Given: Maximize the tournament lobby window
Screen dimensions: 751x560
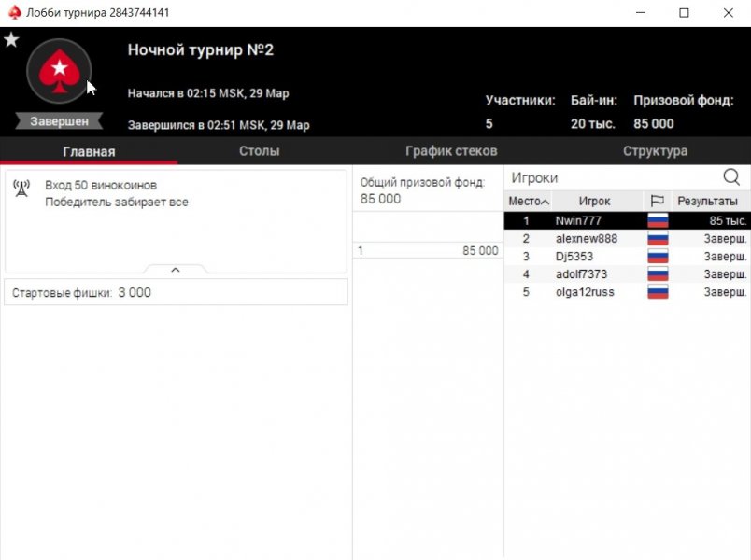Looking at the screenshot, I should (684, 13).
